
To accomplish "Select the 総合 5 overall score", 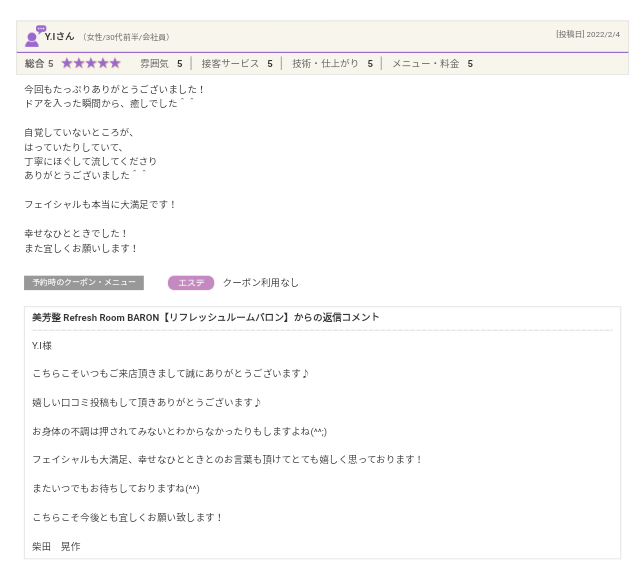I will 39,63.
